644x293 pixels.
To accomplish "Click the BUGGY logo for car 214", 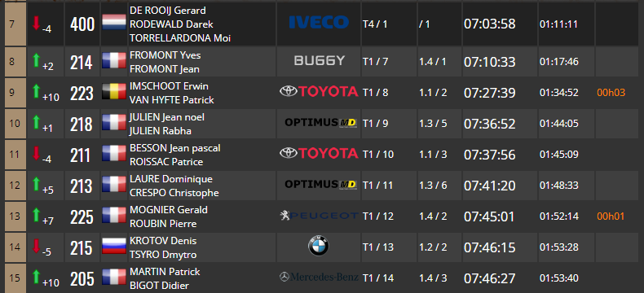I will 319,61.
